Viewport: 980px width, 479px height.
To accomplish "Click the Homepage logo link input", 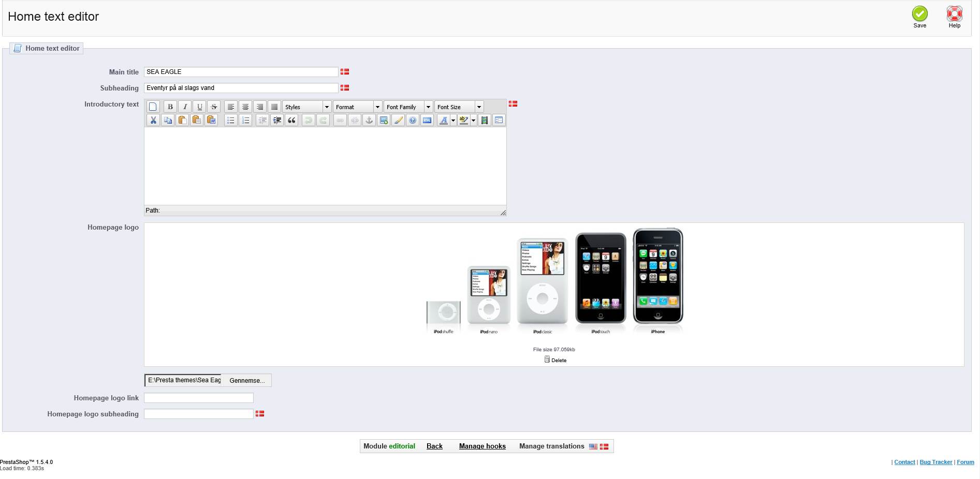I will coord(199,398).
